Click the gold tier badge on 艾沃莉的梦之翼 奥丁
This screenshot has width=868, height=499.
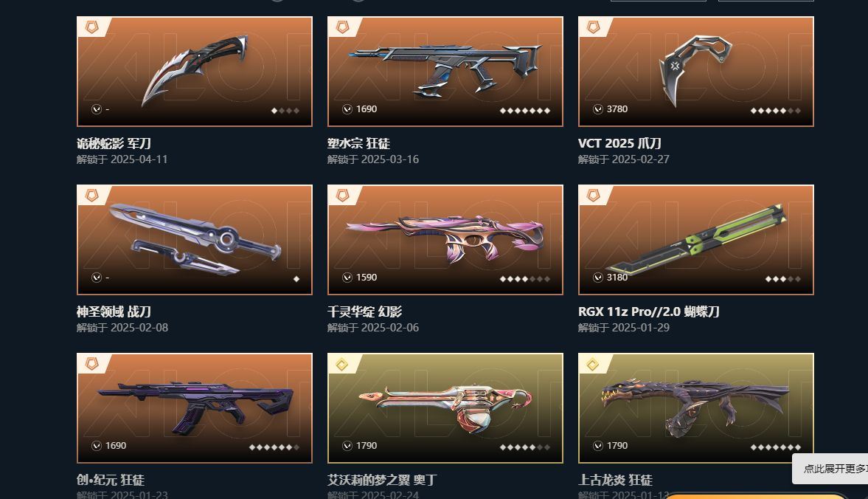tap(342, 364)
